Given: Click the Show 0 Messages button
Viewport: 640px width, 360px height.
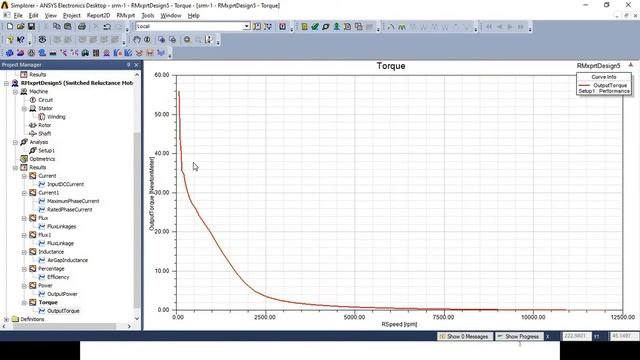Looking at the screenshot, I should (x=464, y=336).
